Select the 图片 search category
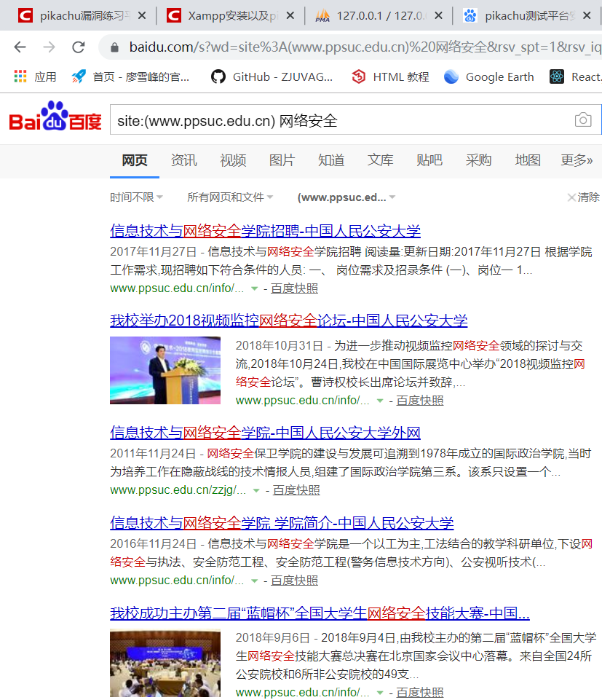Image resolution: width=602 pixels, height=700 pixels. [282, 160]
